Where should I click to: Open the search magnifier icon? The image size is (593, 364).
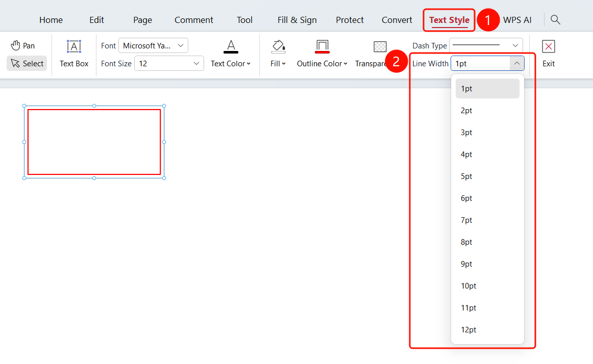pos(555,20)
